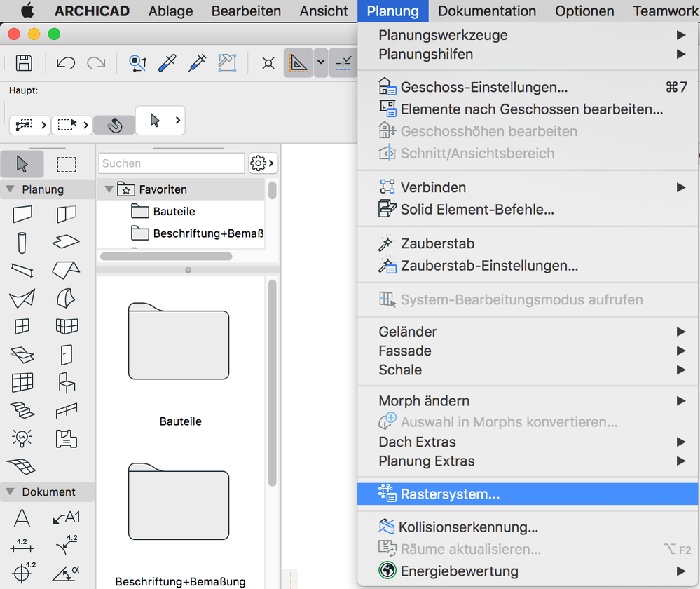Choose Geschoss-Einstellungen menu entry
Image resolution: width=700 pixels, height=589 pixels.
(527, 87)
